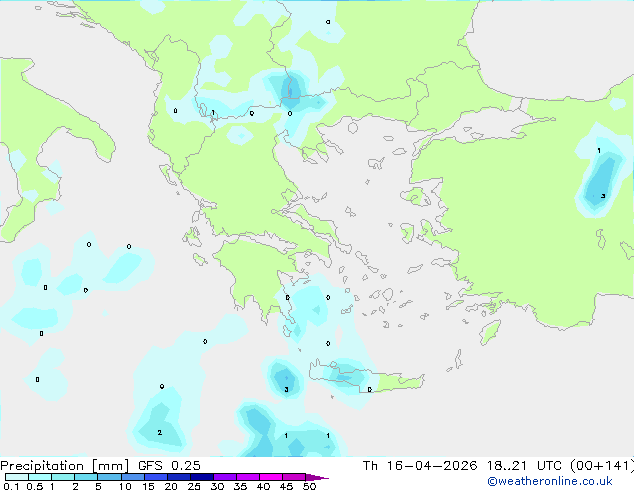Pick the 40–45 mm magenta legend swatch

(x=271, y=477)
